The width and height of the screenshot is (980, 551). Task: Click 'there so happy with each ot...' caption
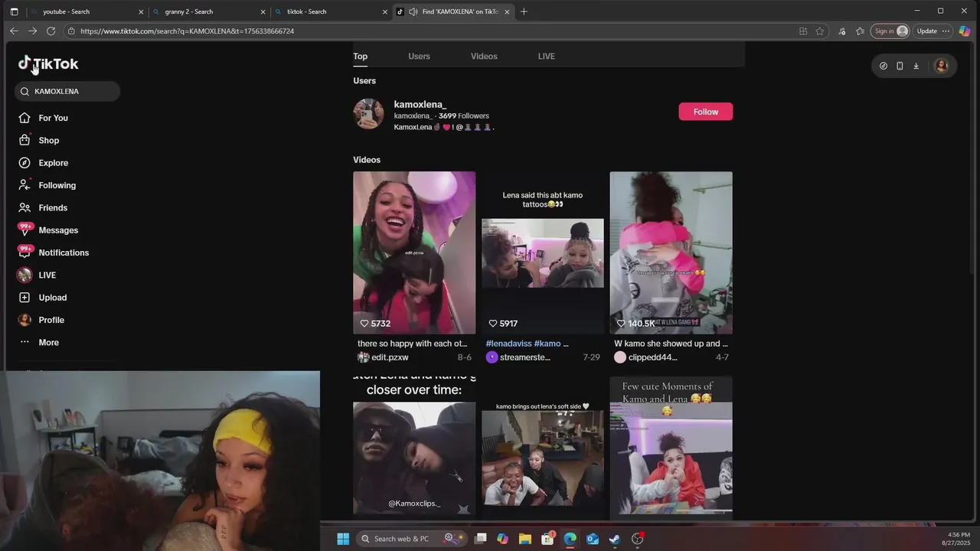(x=412, y=344)
